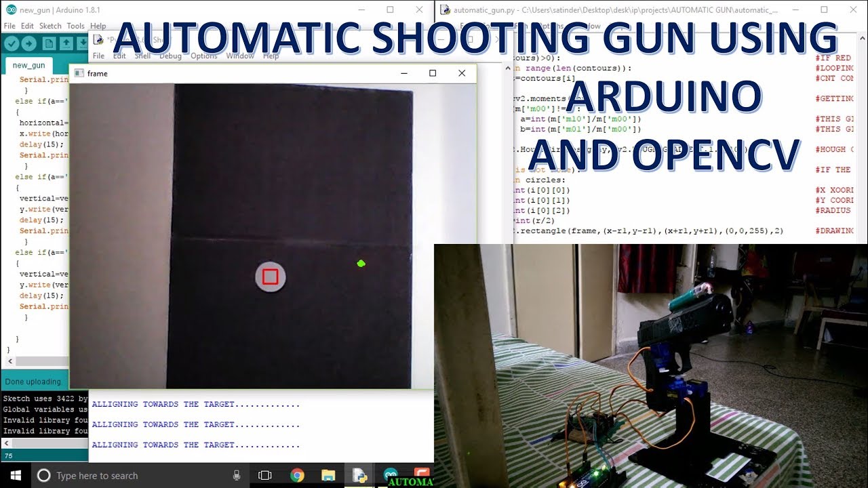This screenshot has width=868, height=488.
Task: Open Arduino Sketch menu
Action: click(50, 26)
